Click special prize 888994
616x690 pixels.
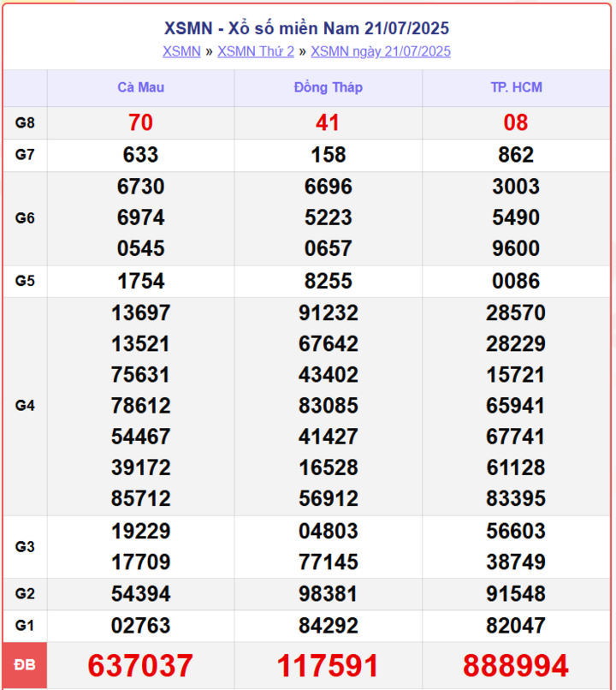[516, 665]
